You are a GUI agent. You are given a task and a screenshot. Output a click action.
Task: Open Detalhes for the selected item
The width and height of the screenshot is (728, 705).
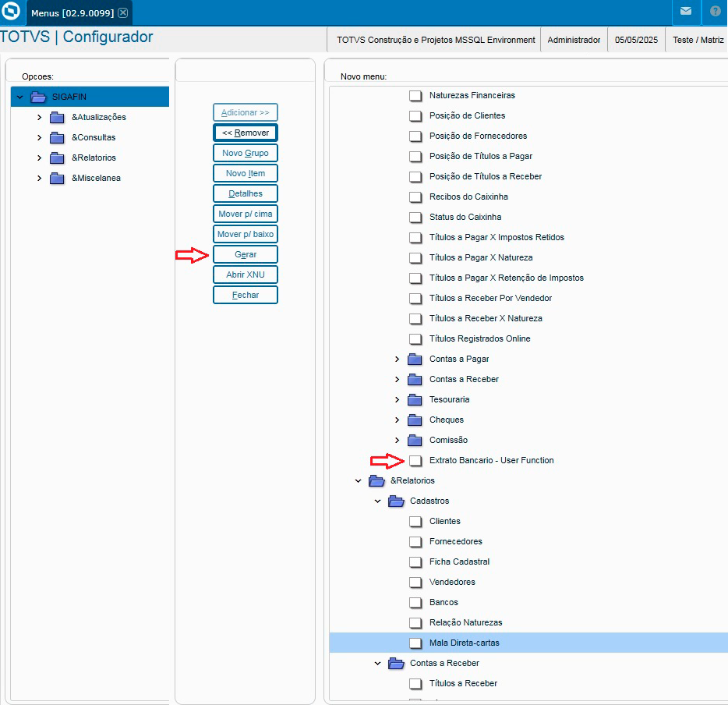point(246,193)
